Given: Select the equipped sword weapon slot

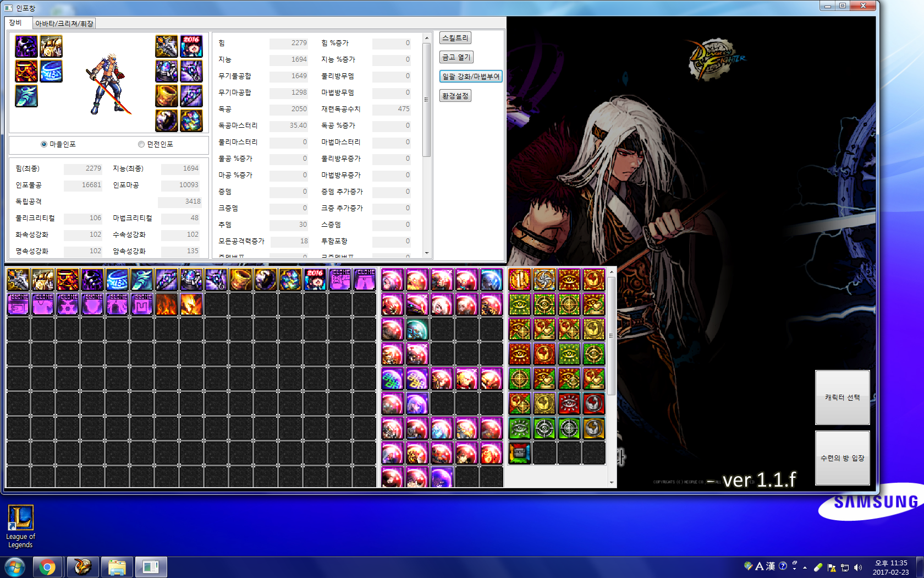Looking at the screenshot, I should 167,47.
